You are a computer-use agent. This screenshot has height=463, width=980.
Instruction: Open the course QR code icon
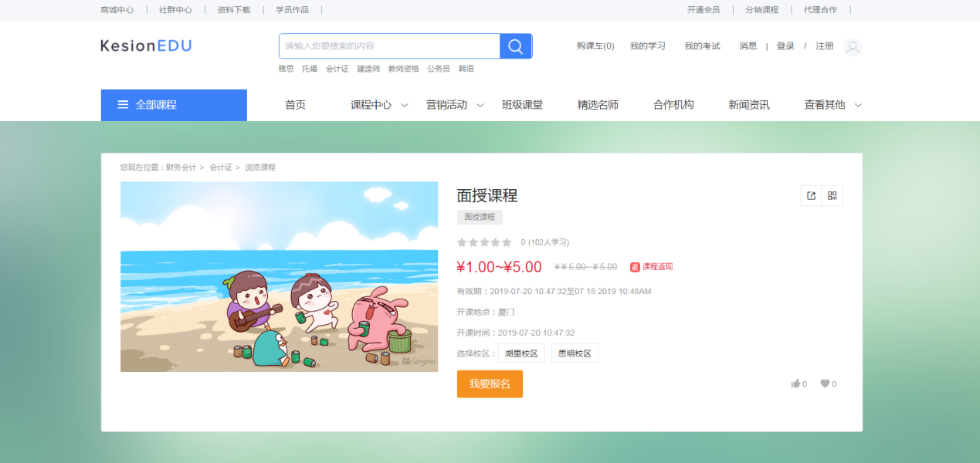[832, 195]
